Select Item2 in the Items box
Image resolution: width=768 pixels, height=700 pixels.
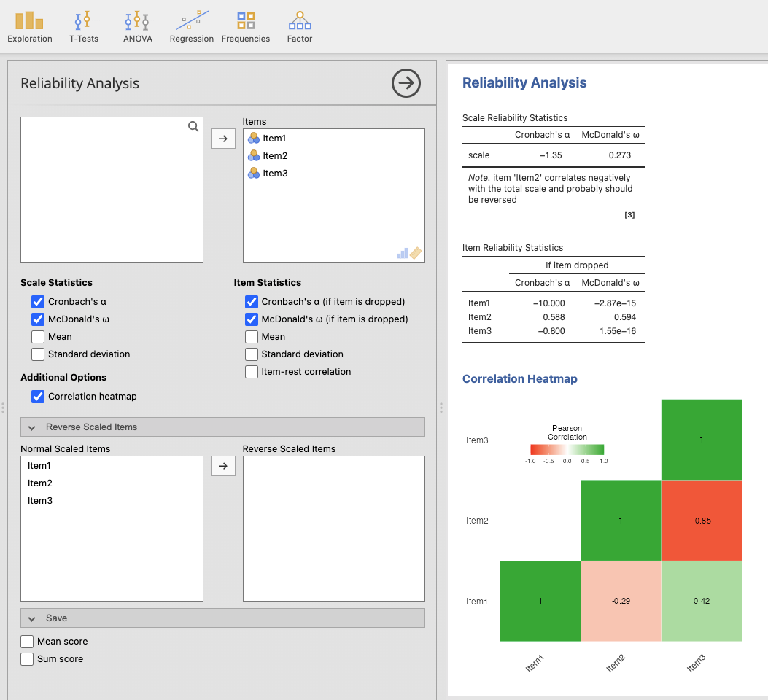(x=275, y=156)
